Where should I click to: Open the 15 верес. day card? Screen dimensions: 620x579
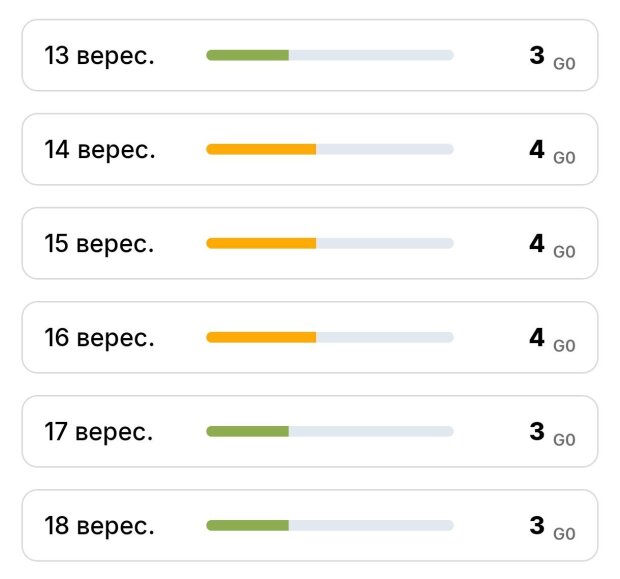pos(310,243)
